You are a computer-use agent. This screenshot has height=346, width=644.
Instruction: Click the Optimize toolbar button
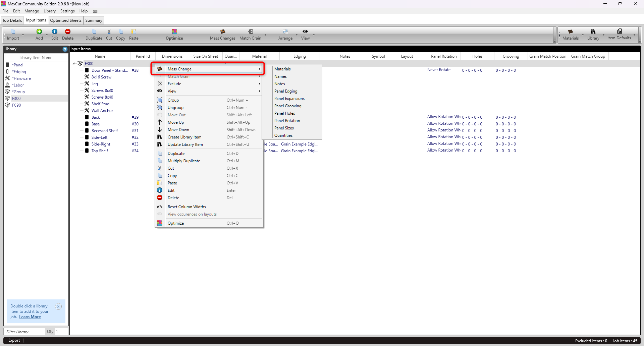(174, 35)
